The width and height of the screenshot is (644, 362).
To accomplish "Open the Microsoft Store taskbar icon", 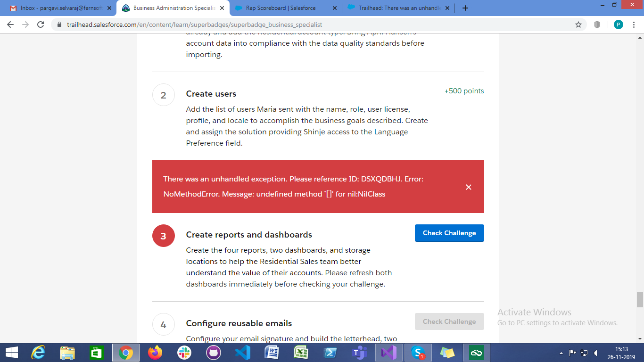I will tap(96, 353).
